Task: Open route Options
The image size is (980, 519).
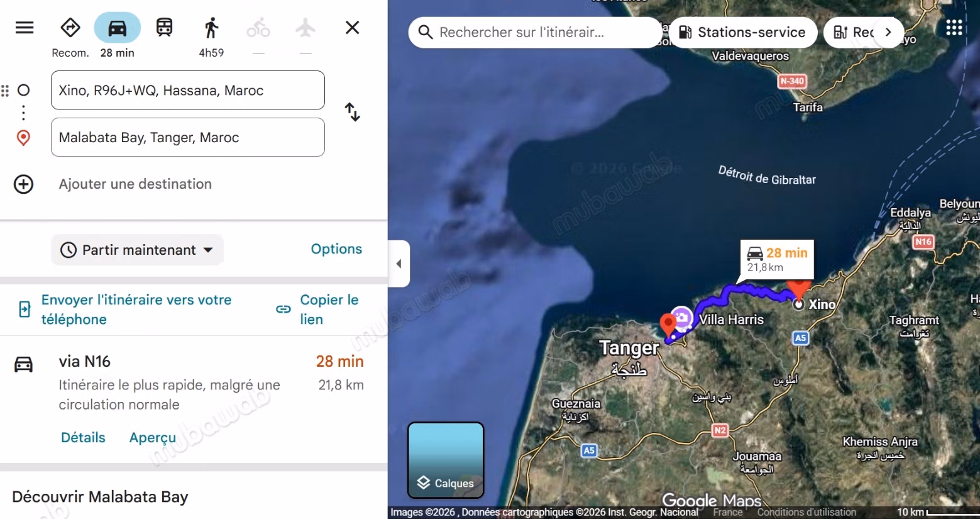Action: [x=336, y=249]
